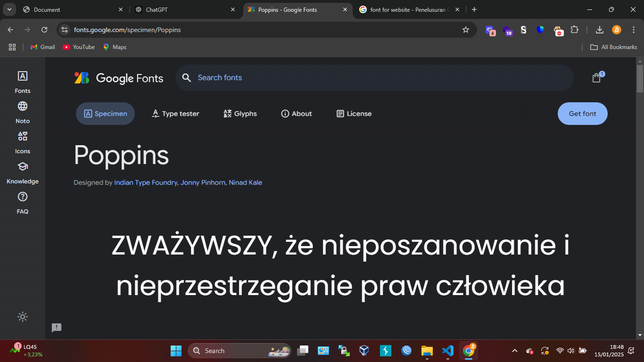Click the search magnifier icon

(187, 78)
